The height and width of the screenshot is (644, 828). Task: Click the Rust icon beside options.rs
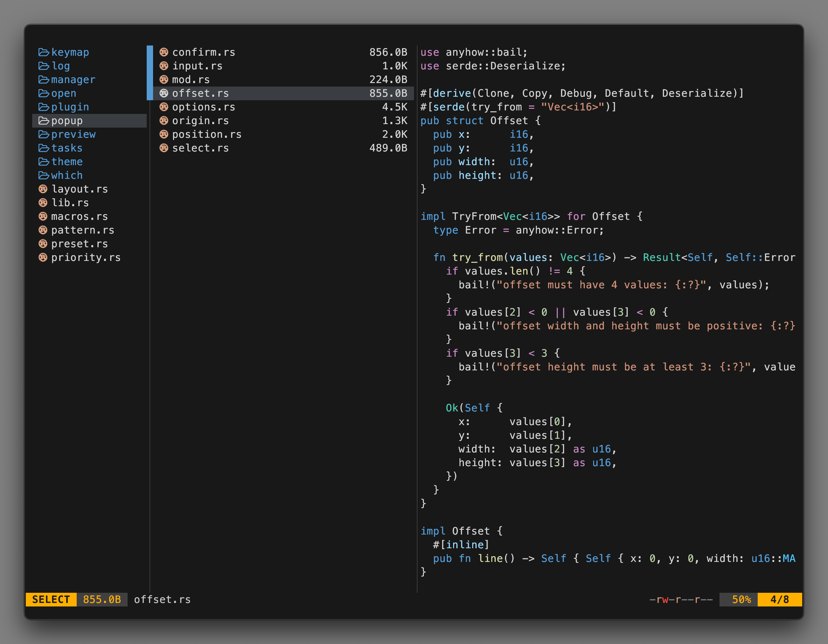pos(164,107)
